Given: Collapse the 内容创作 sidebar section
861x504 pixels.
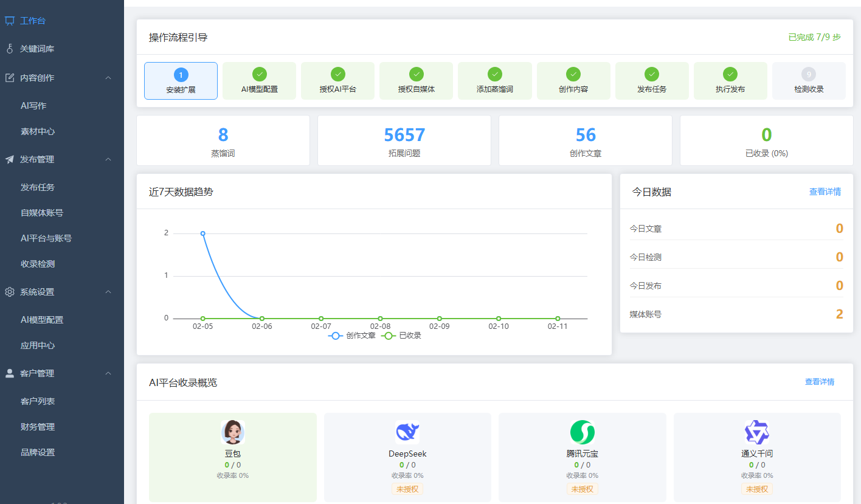Looking at the screenshot, I should pyautogui.click(x=108, y=77).
